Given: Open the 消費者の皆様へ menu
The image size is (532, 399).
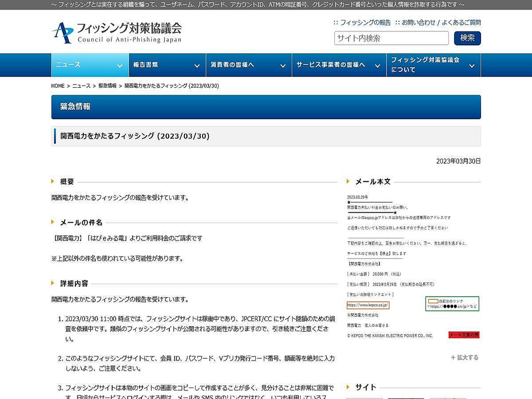Looking at the screenshot, I should (232, 65).
